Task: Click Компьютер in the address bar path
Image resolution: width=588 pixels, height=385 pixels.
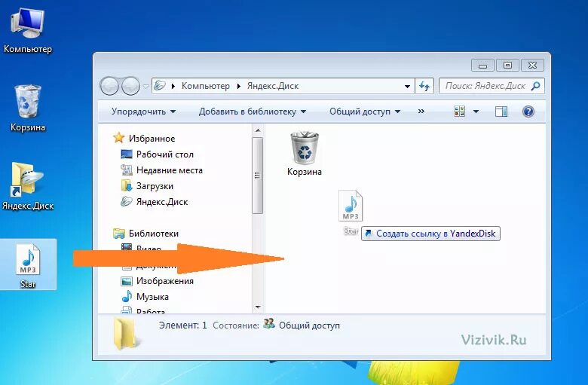Action: [206, 86]
